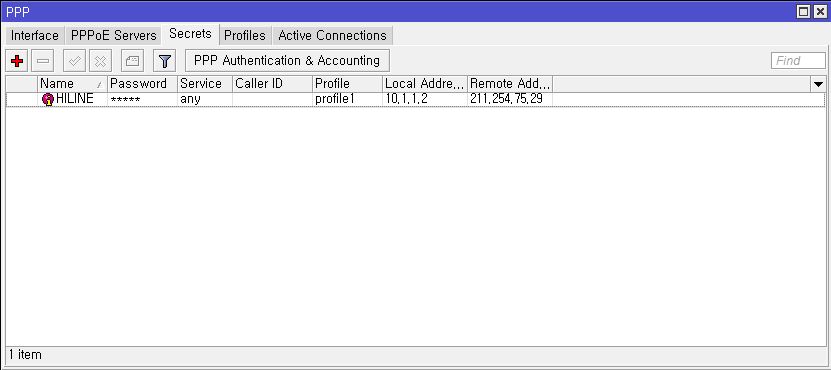The image size is (831, 370).
Task: Click the '1 item' status bar text
Action: click(25, 355)
